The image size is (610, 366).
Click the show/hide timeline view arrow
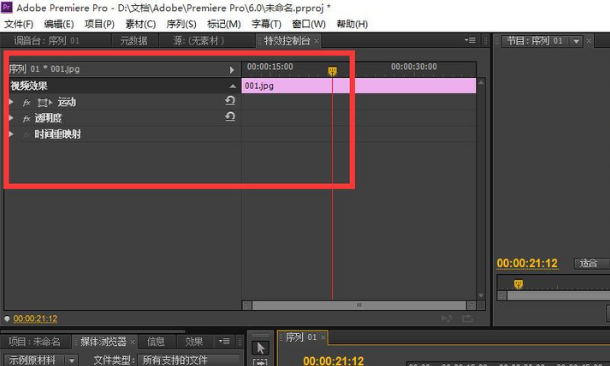click(x=232, y=70)
